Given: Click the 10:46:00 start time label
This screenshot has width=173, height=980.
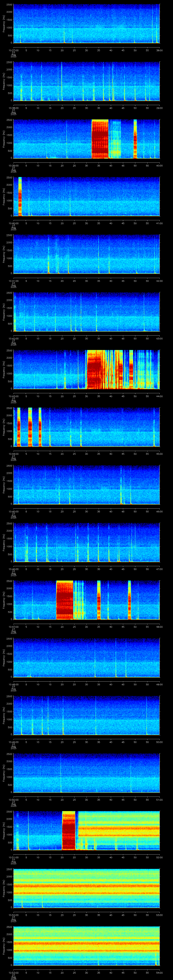Looking at the screenshot, I should [13, 569].
